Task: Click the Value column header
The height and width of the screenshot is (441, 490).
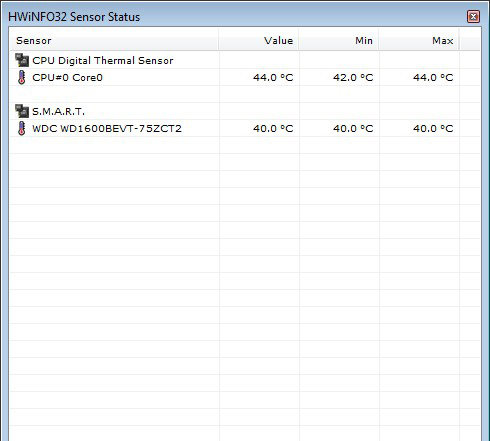Action: [259, 40]
